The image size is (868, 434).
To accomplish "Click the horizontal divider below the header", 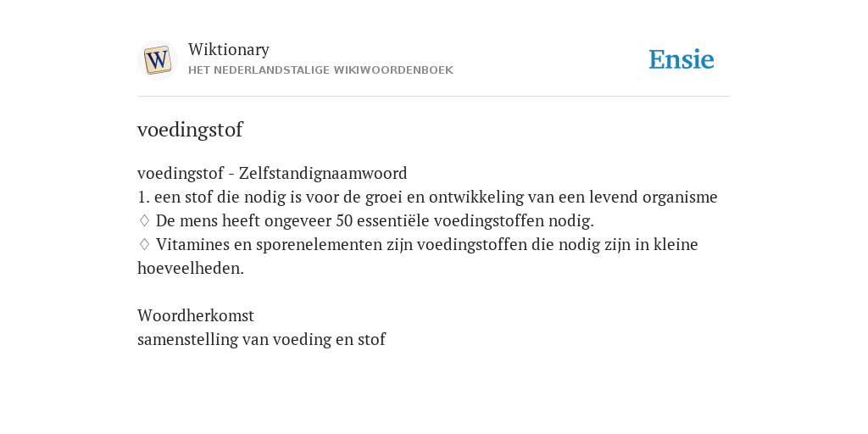I will coord(434,97).
